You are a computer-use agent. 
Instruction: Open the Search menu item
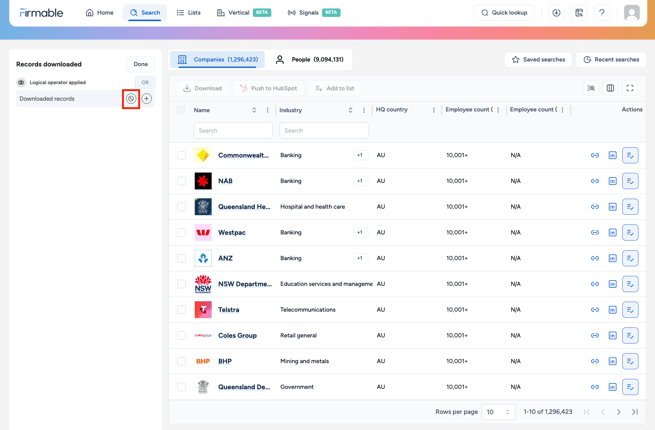click(145, 13)
